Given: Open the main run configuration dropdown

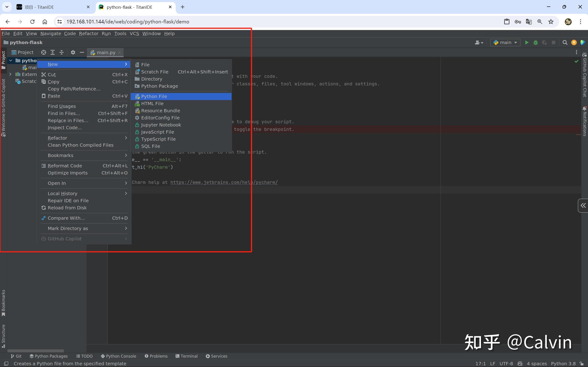Looking at the screenshot, I should coord(505,42).
